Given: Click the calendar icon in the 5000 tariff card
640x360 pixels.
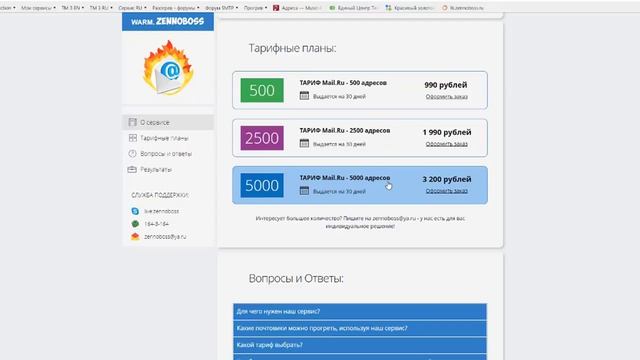Looking at the screenshot, I should tap(304, 191).
